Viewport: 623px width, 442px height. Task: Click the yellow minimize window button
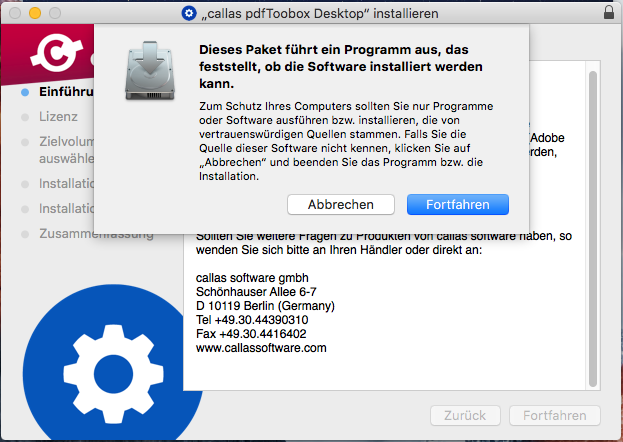[35, 13]
